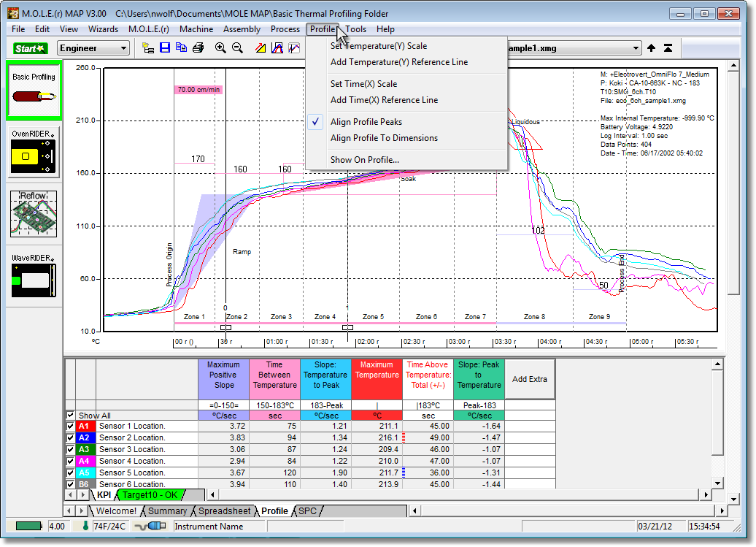Open the Machine menu
The image size is (756, 547).
pos(196,29)
